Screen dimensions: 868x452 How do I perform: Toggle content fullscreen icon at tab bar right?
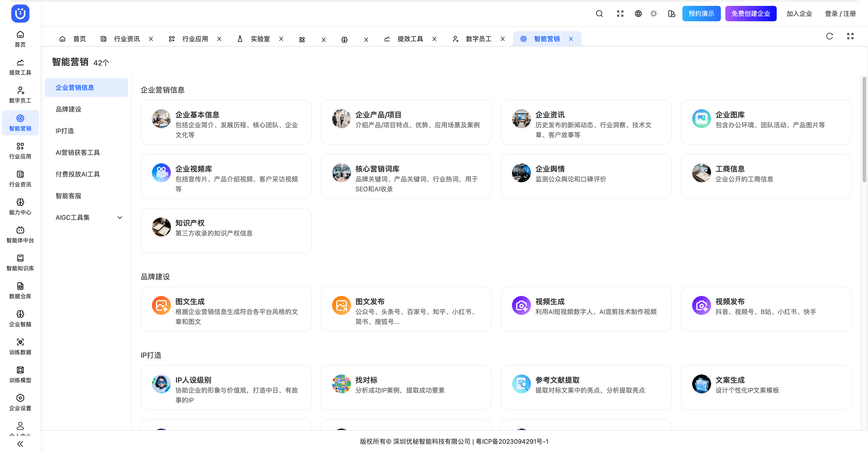pyautogui.click(x=850, y=36)
